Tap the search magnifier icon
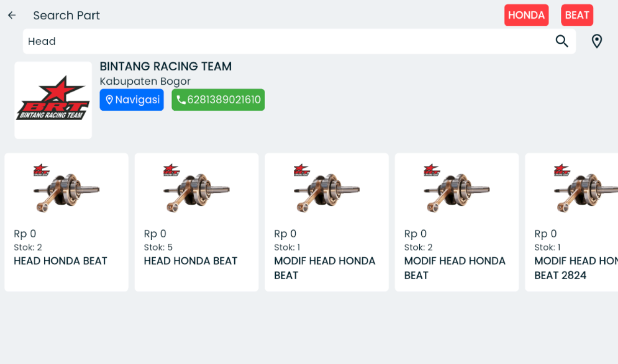The width and height of the screenshot is (618, 364). pos(562,41)
